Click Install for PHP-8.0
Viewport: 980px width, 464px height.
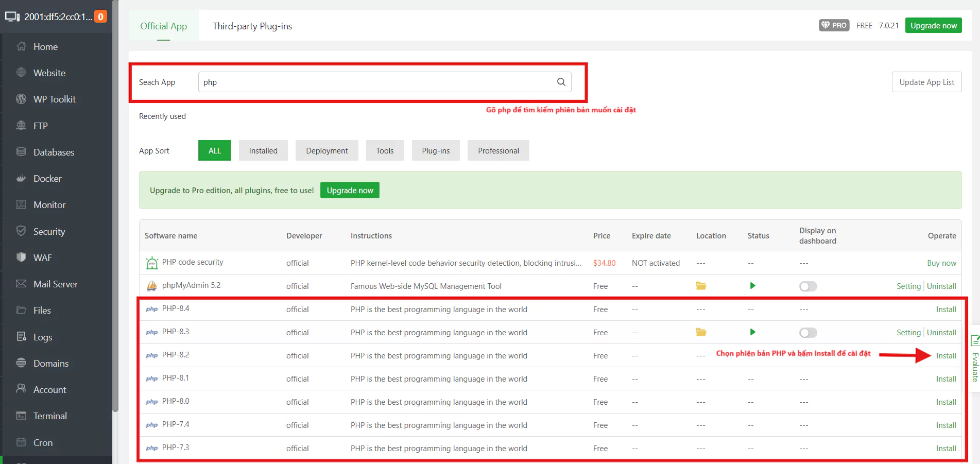(946, 402)
